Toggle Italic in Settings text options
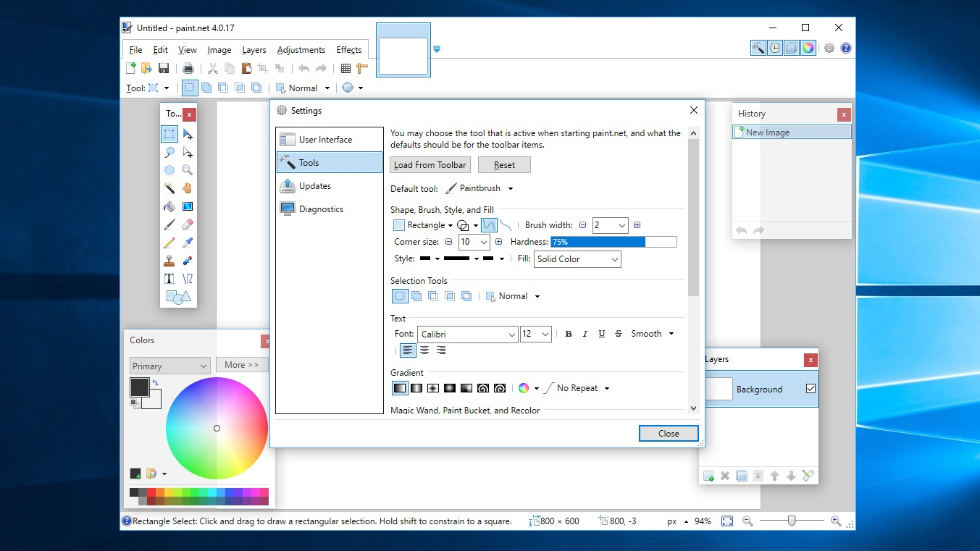This screenshot has width=980, height=551. click(x=585, y=334)
